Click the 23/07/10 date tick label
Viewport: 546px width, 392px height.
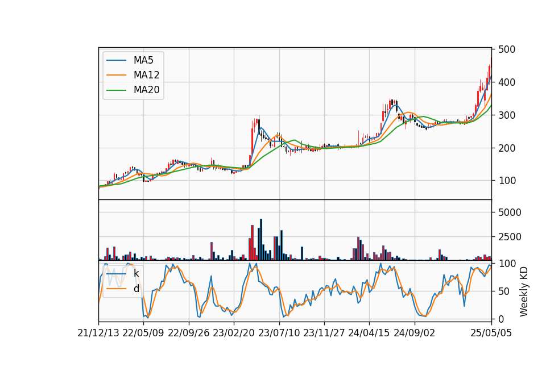(x=279, y=333)
